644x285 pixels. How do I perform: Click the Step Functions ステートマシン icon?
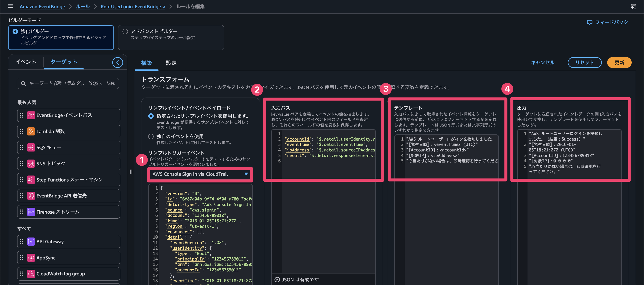pyautogui.click(x=31, y=180)
